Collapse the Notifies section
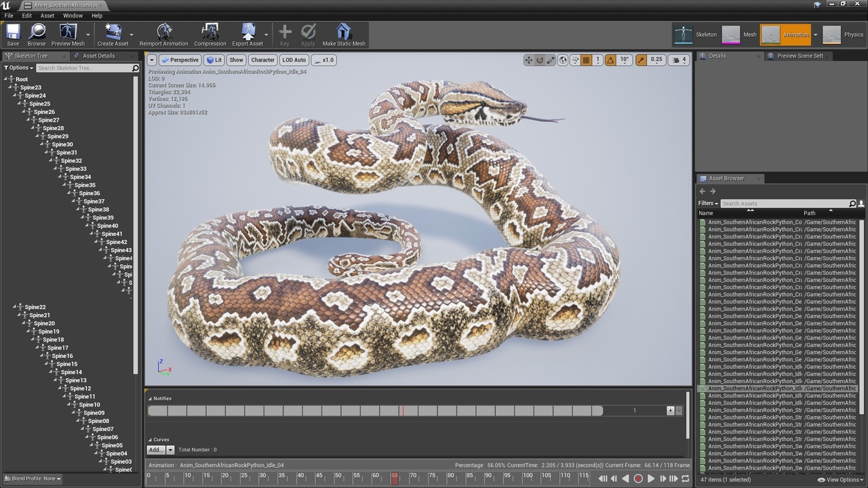This screenshot has width=868, height=488. tap(150, 399)
